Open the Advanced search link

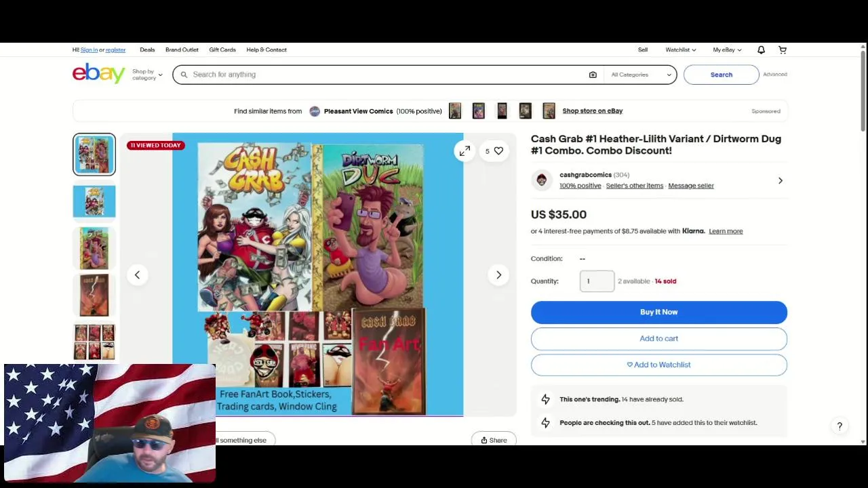pos(775,75)
